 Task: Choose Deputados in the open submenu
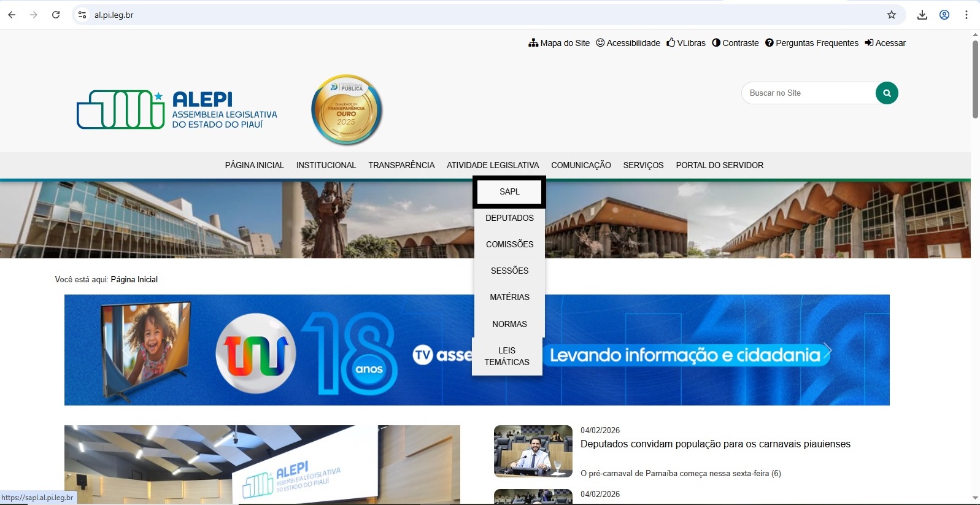pyautogui.click(x=509, y=218)
